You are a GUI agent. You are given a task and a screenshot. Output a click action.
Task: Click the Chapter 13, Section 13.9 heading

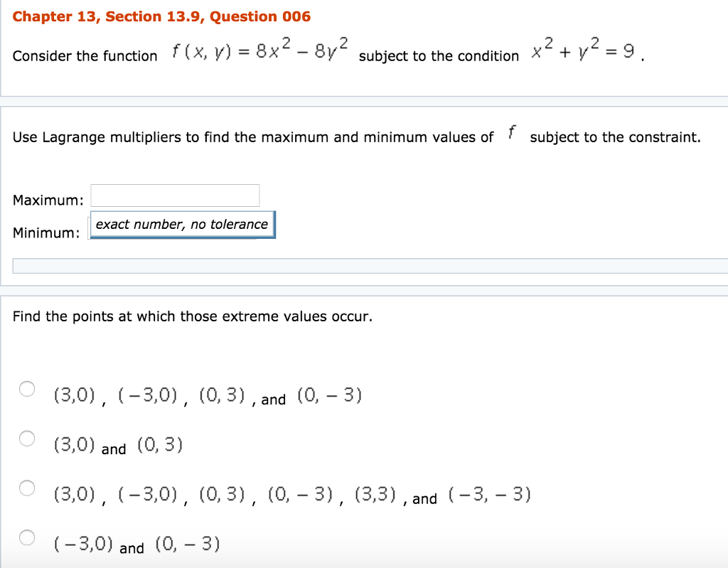161,16
